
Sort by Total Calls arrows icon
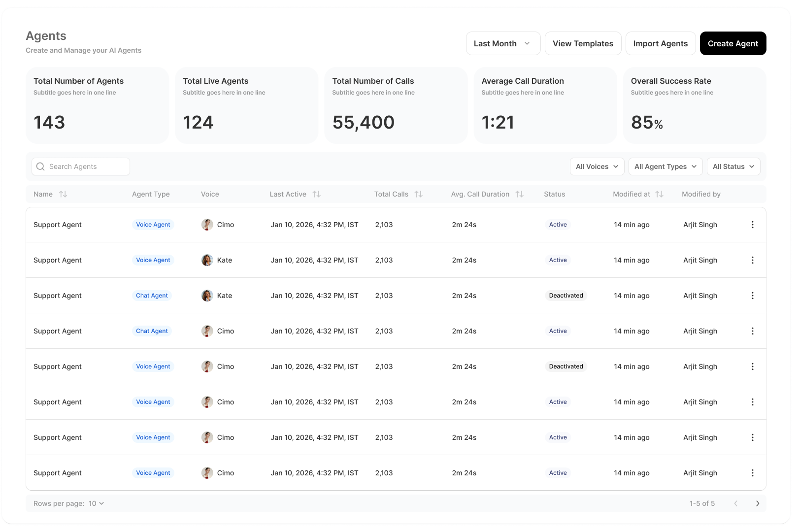click(419, 194)
